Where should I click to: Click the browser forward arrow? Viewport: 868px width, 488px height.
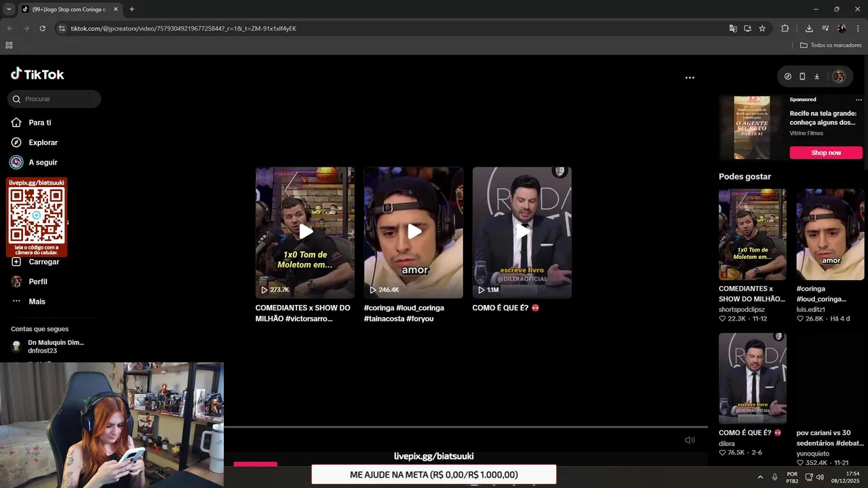pyautogui.click(x=26, y=28)
